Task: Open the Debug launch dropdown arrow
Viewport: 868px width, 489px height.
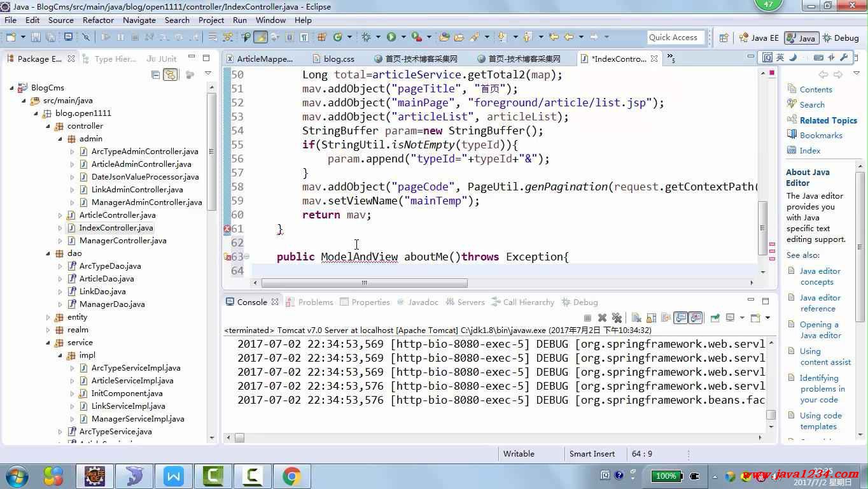Action: tap(378, 37)
